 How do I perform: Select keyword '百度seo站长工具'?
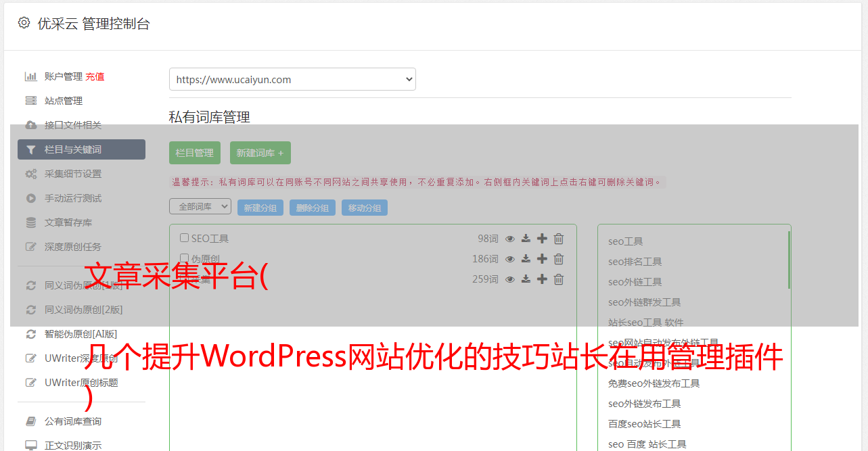click(x=645, y=424)
